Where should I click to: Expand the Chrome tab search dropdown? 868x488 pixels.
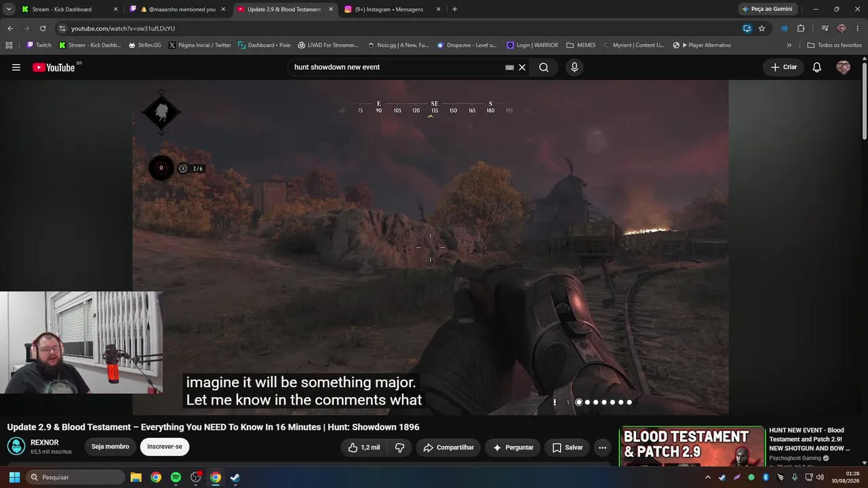click(x=9, y=9)
